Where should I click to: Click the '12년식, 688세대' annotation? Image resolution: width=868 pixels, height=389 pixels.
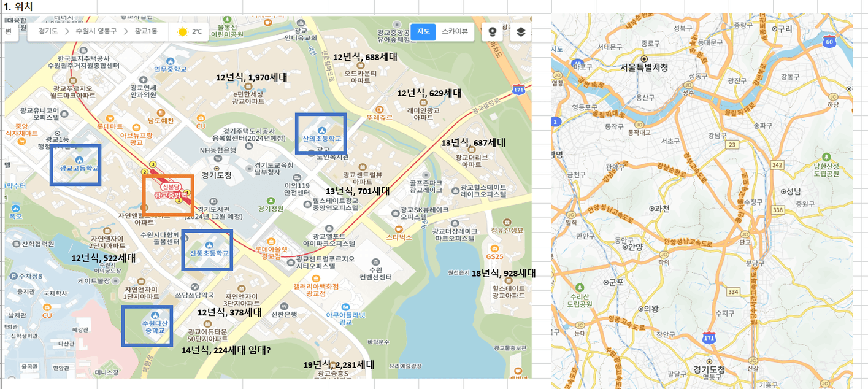(x=365, y=57)
